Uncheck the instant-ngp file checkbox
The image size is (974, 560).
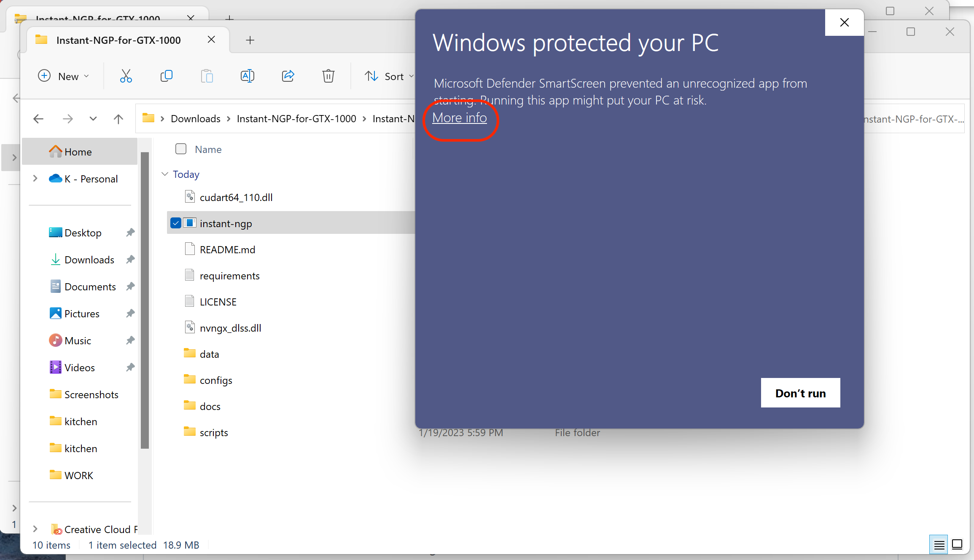tap(176, 223)
